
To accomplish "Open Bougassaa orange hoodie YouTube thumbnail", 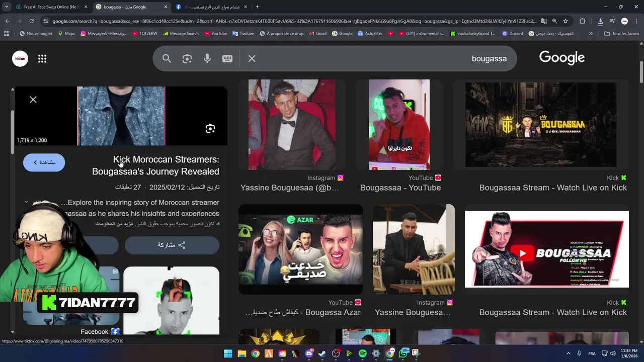I will [399, 124].
